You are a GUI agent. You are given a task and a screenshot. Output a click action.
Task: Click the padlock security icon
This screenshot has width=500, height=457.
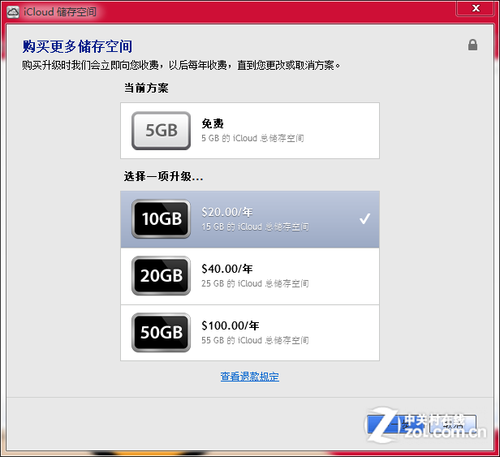click(x=473, y=45)
